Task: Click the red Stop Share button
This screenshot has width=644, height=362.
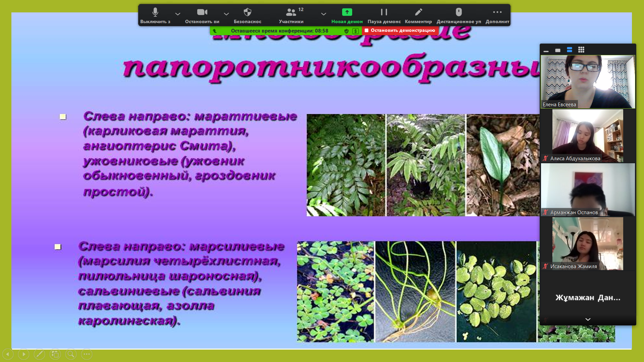Action: (400, 31)
